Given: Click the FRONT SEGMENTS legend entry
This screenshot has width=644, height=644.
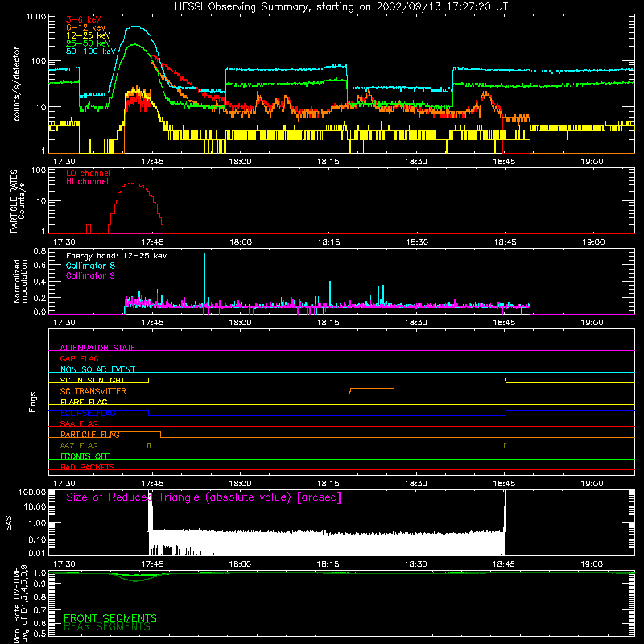Looking at the screenshot, I should [x=110, y=618].
